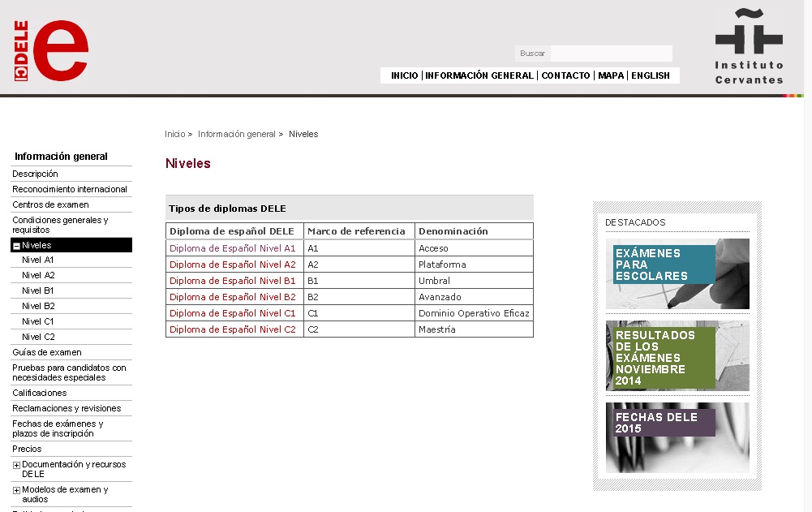
Task: Open the Exámenes para escolares banner
Action: coord(677,273)
